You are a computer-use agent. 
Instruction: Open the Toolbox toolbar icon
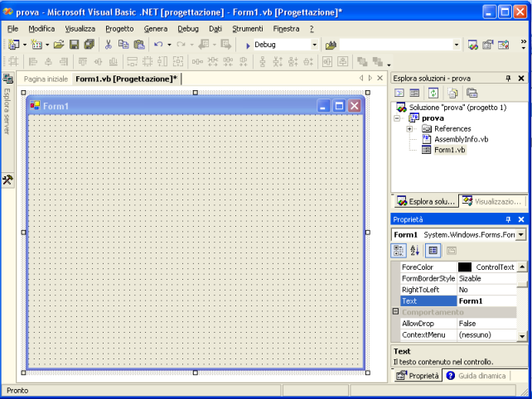(x=504, y=45)
